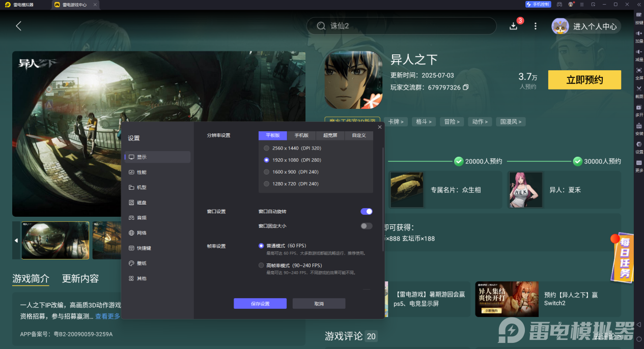Select the 平板版 tablet resolution tab

click(x=273, y=135)
